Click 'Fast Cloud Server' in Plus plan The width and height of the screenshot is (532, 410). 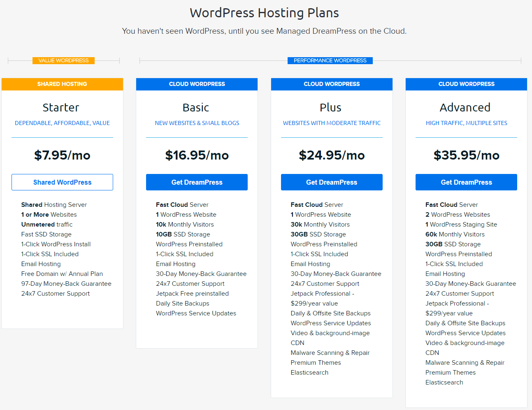(x=317, y=204)
